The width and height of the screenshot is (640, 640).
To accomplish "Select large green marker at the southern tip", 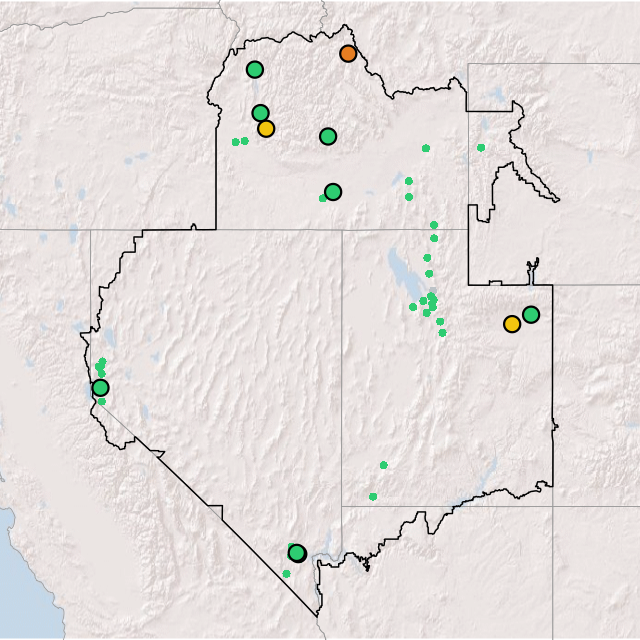I will 296,553.
